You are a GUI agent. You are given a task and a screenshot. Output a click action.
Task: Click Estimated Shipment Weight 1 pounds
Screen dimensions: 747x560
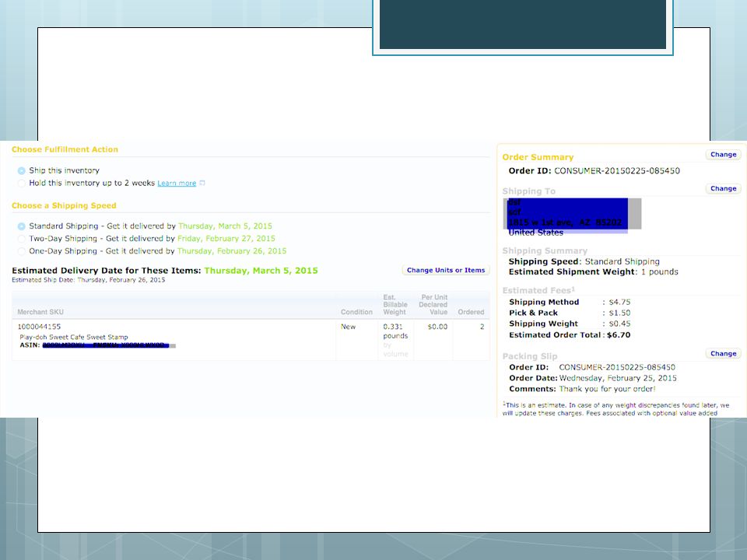(x=593, y=272)
